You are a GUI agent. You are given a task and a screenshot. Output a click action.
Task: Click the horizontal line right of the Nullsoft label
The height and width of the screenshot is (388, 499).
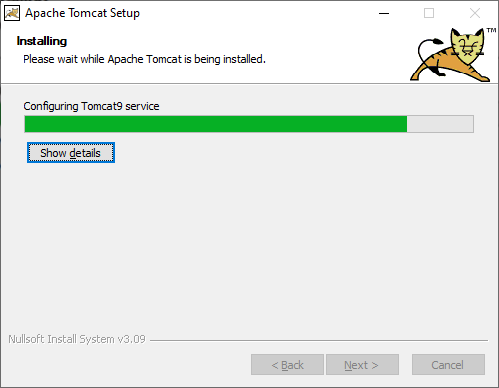pyautogui.click(x=319, y=340)
